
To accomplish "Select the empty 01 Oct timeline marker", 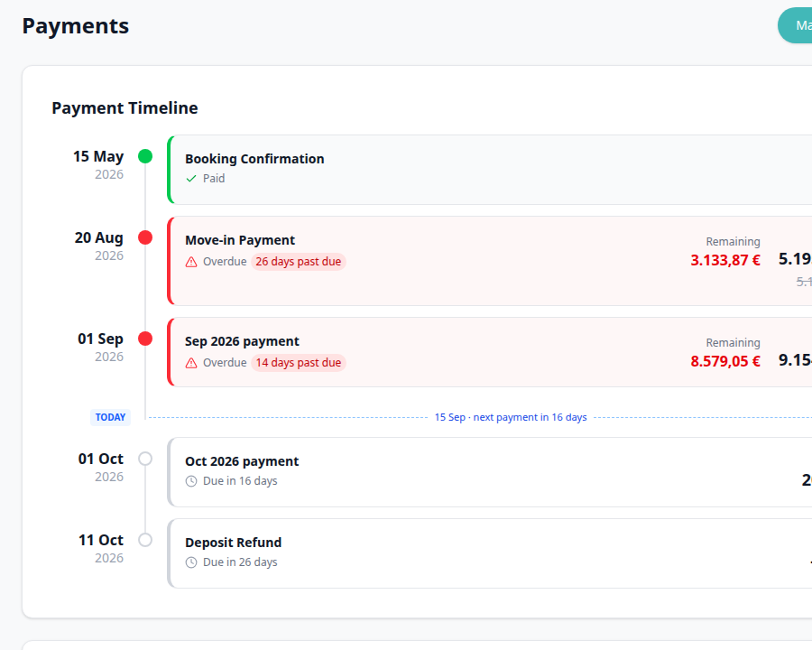I will [145, 459].
